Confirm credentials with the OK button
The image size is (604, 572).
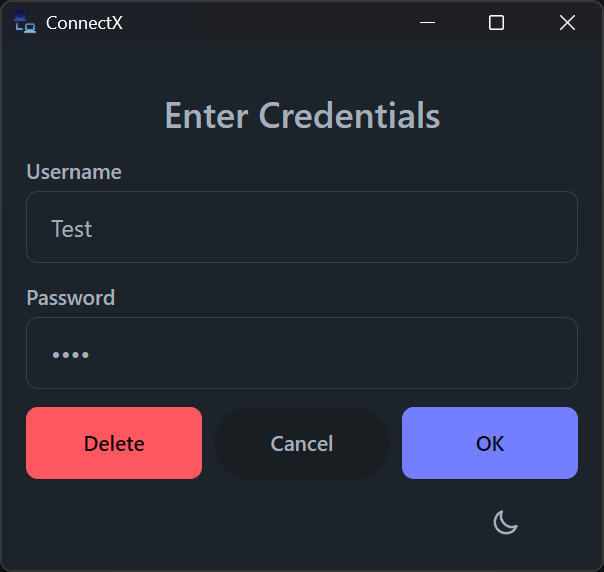coord(490,443)
